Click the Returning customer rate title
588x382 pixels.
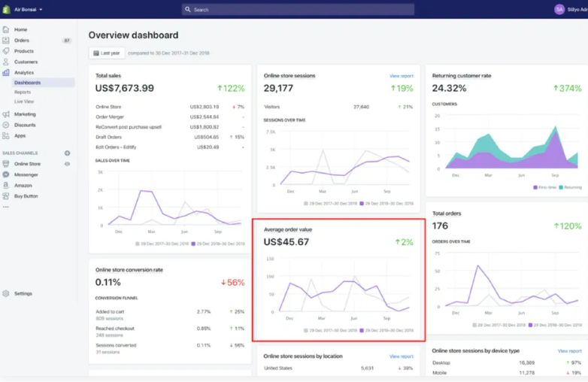click(x=462, y=76)
